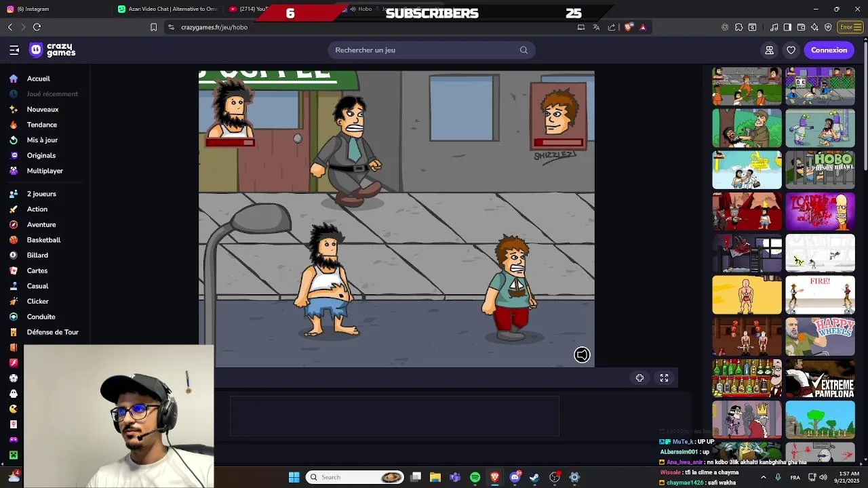
Task: Toggle theater mode icon below game
Action: [x=639, y=378]
